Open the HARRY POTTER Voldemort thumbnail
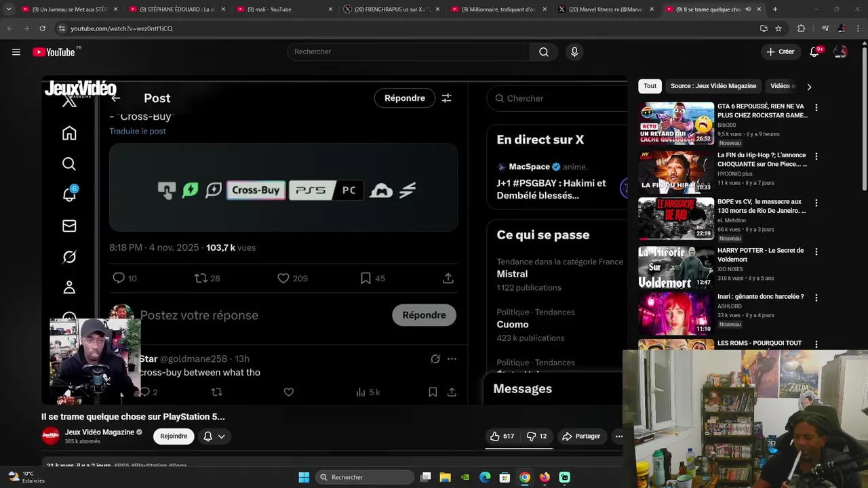This screenshot has width=868, height=488. coord(675,267)
